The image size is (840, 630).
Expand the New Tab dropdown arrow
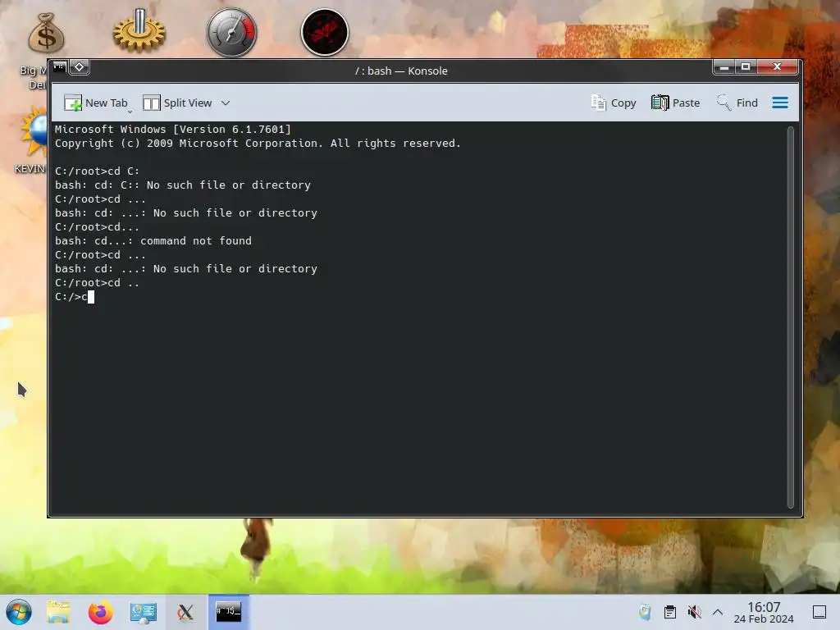pos(130,112)
